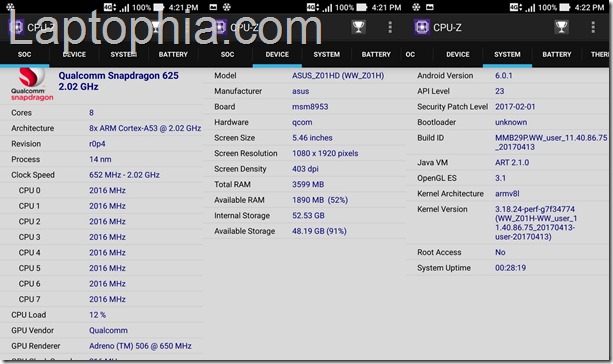The image size is (613, 364).
Task: Tap 'Adreno (TM) 506 @ 650 MHz' renderer value
Action: [x=140, y=346]
